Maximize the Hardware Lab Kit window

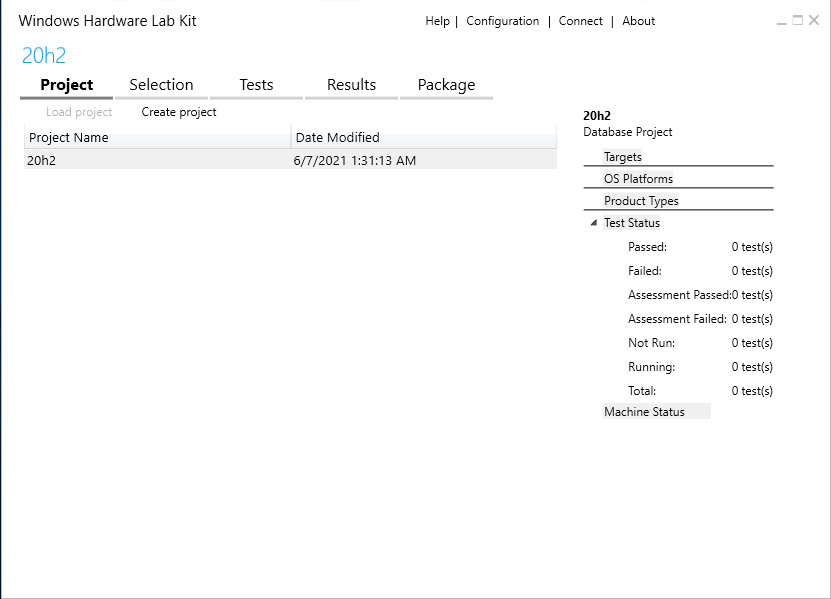point(798,20)
